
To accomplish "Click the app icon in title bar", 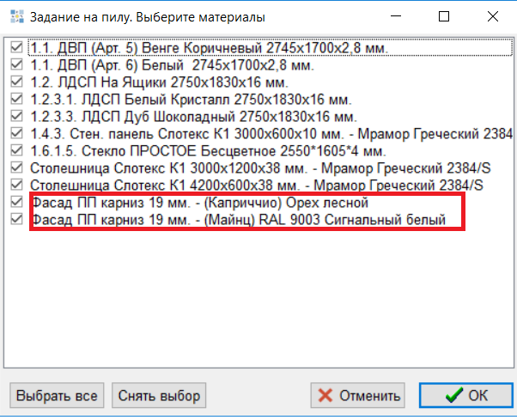I will pyautogui.click(x=15, y=16).
